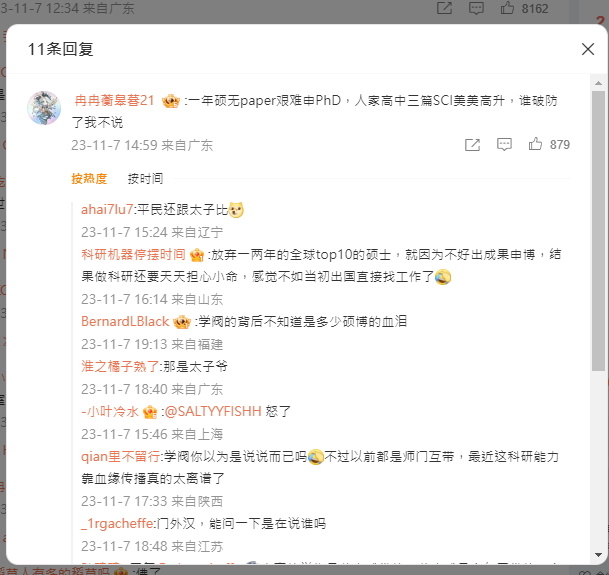Click the crown badge beside 冉冉蘅皋暮21
The image size is (609, 575).
(x=171, y=101)
